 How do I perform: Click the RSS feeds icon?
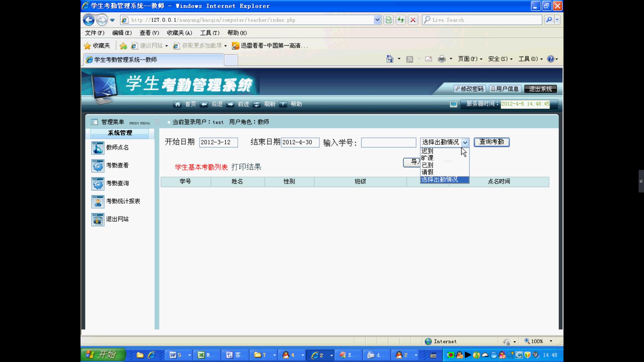pos(410,59)
